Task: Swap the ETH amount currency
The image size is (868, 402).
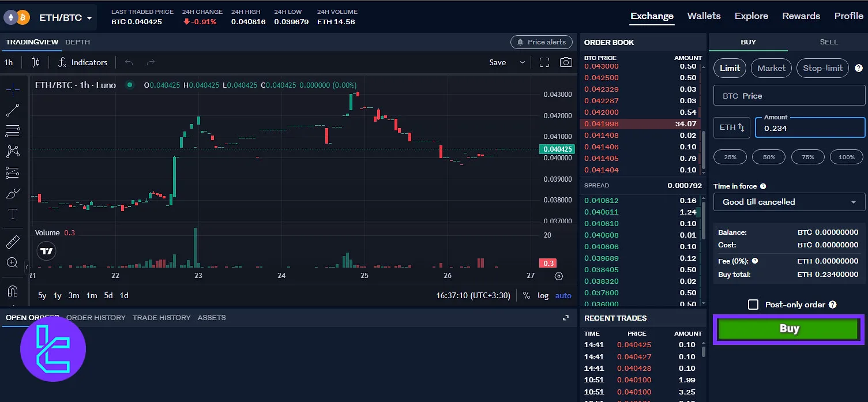Action: [731, 127]
